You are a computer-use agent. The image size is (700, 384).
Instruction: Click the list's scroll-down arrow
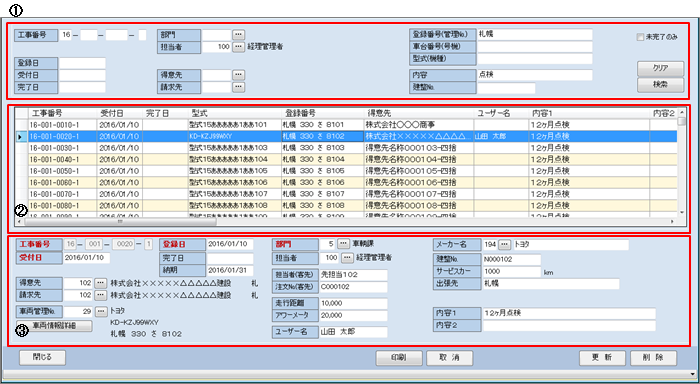pos(681,213)
